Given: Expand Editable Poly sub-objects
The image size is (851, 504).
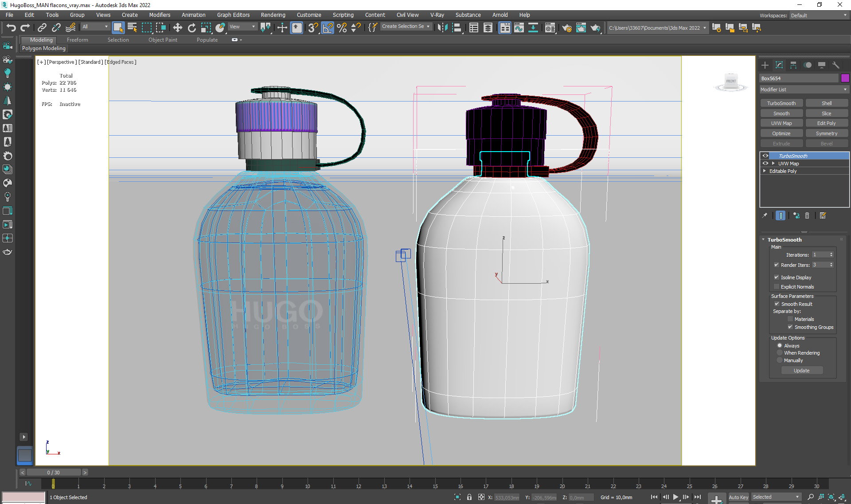Looking at the screenshot, I should point(765,171).
